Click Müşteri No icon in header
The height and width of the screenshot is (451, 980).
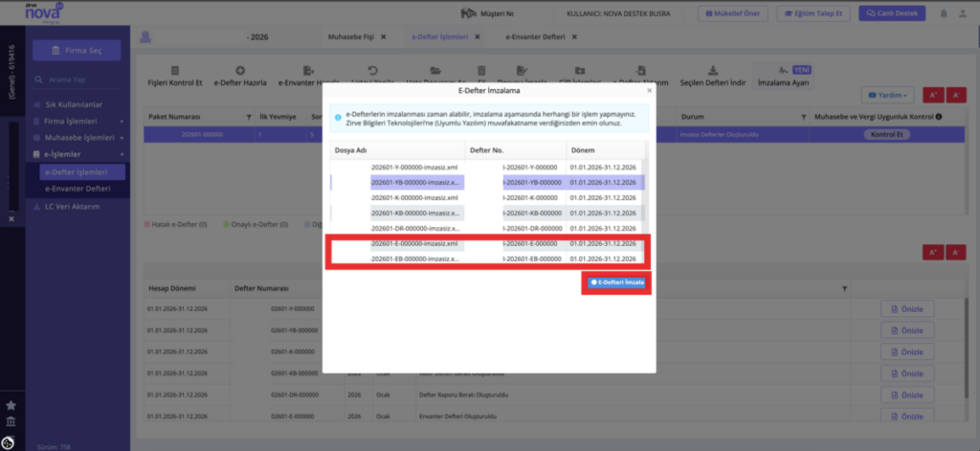(x=468, y=13)
